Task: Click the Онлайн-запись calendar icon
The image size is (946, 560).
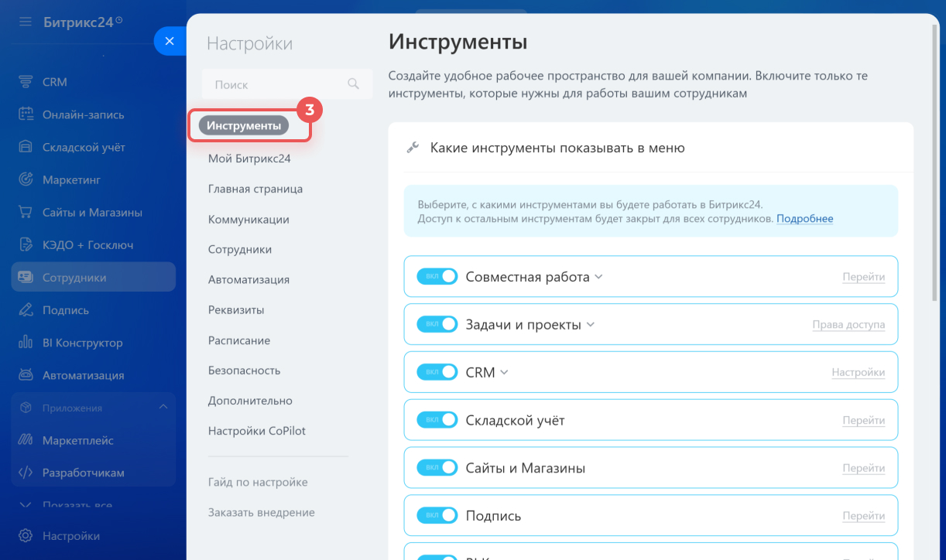Action: pos(26,114)
